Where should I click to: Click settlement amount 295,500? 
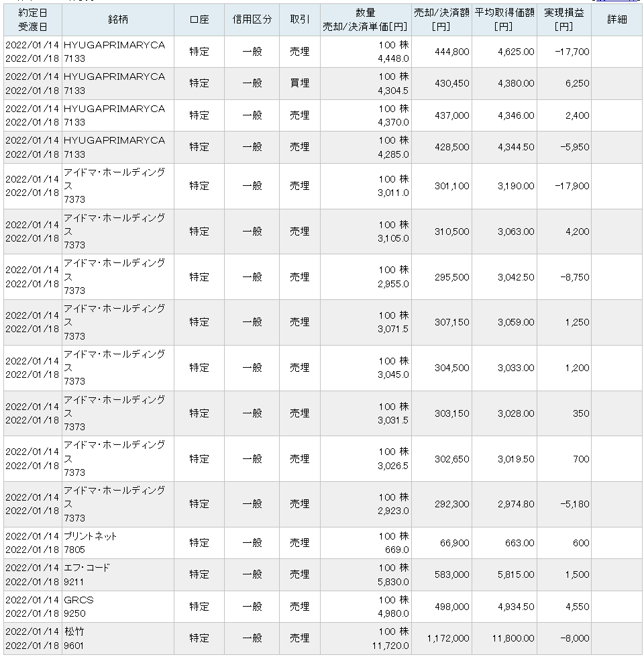point(451,277)
